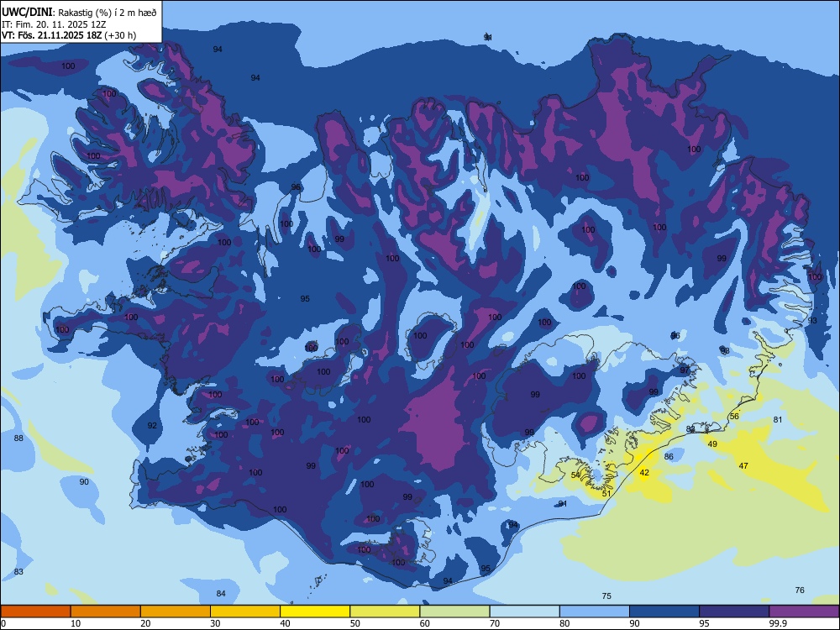
Task: Click the 60–70 light green legend swatch
Action: click(x=454, y=612)
